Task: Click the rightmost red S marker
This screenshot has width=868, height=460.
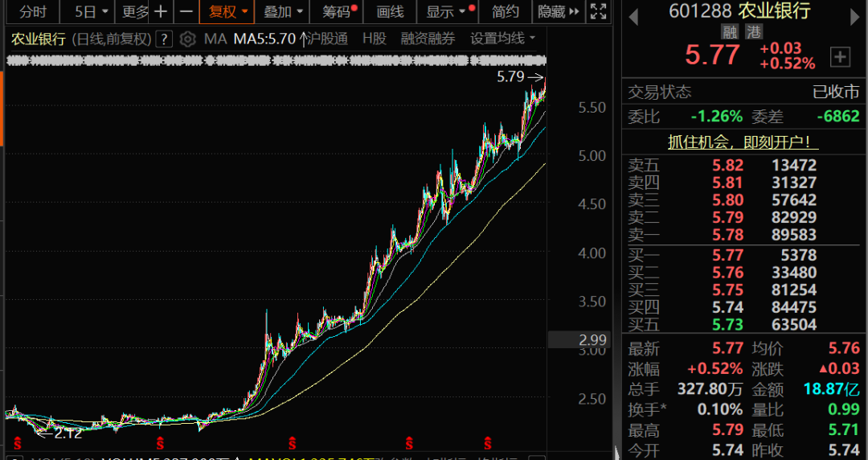Action: coord(488,443)
